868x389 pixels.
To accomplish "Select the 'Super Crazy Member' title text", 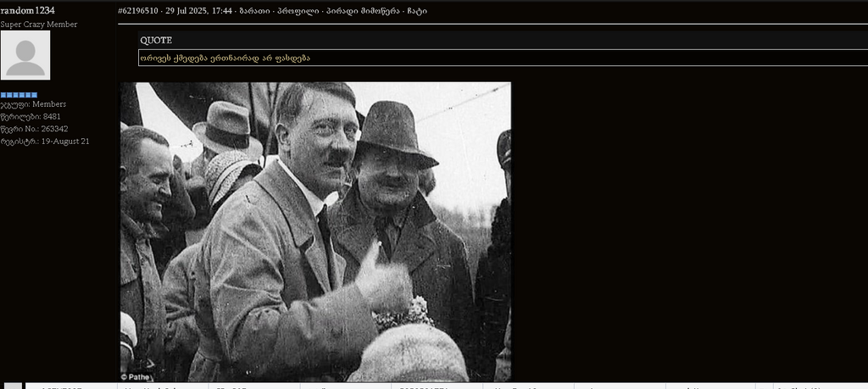I will point(39,25).
